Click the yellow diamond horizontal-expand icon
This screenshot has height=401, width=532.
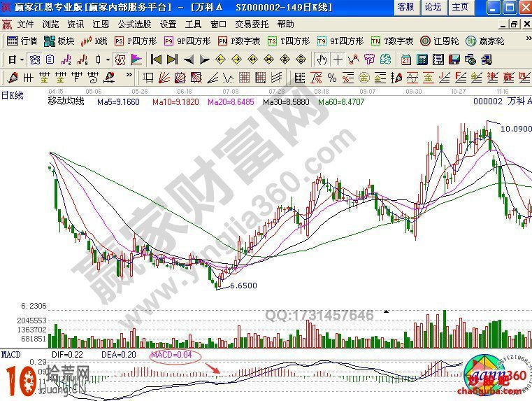(x=253, y=59)
